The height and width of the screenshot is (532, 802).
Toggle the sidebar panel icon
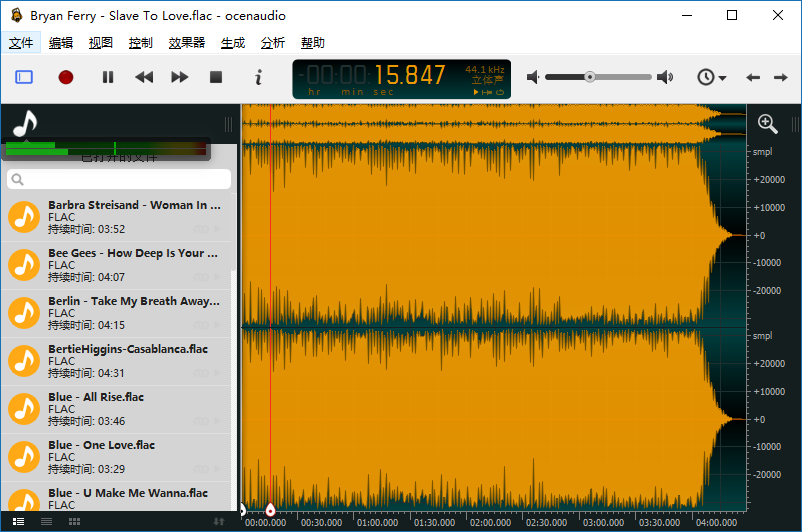point(24,77)
